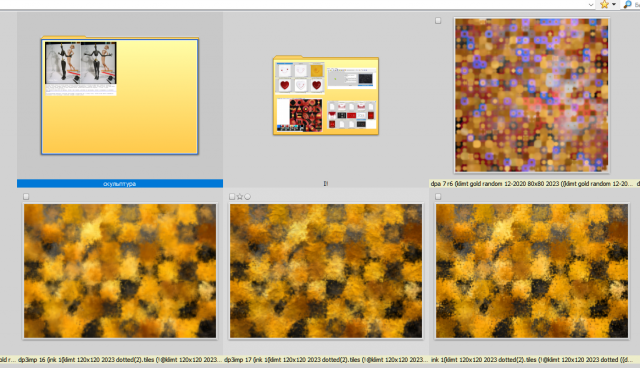Click the magnifier search icon
The width and height of the screenshot is (640, 368).
click(627, 4)
